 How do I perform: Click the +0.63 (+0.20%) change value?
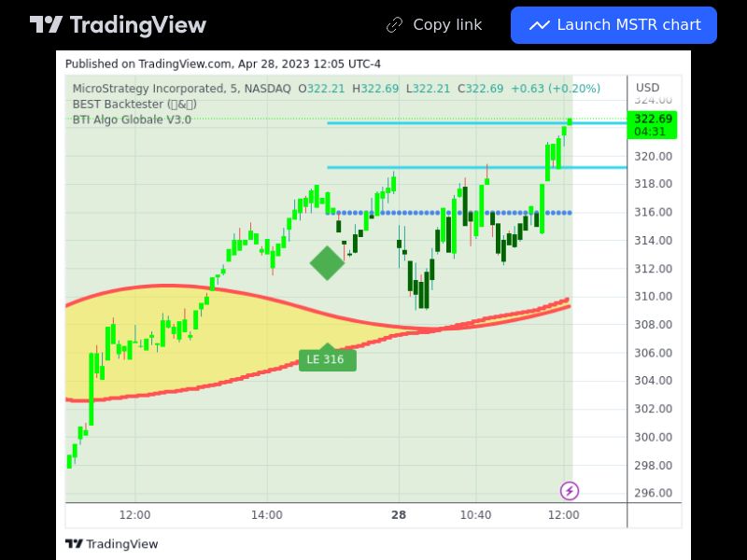point(556,89)
